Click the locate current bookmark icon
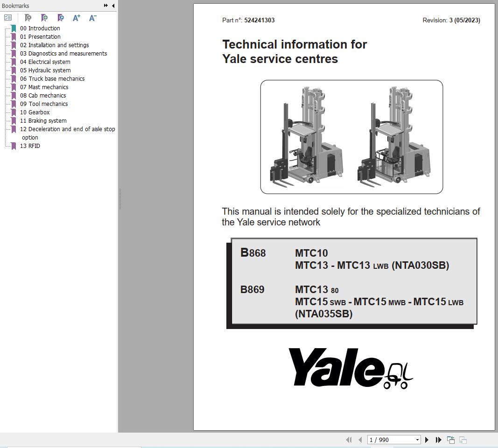The height and width of the screenshot is (448, 498). point(61,18)
